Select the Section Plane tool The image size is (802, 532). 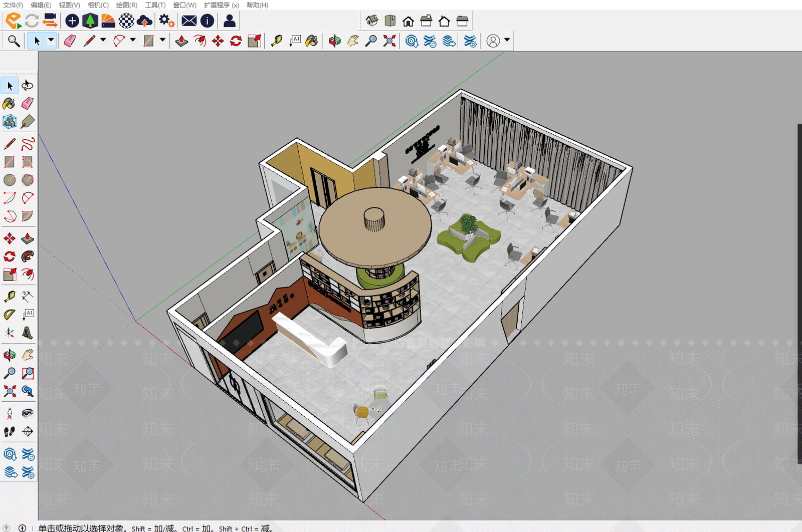click(x=28, y=431)
